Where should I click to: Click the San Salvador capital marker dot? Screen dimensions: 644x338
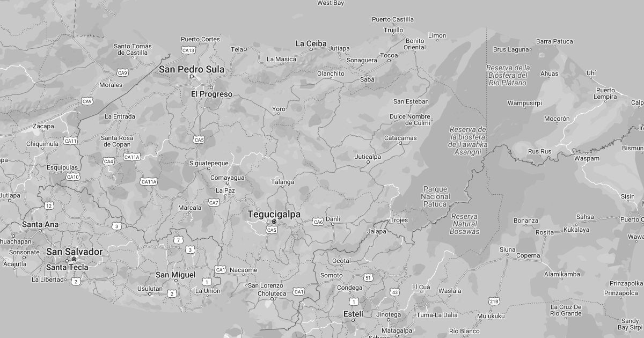click(74, 259)
